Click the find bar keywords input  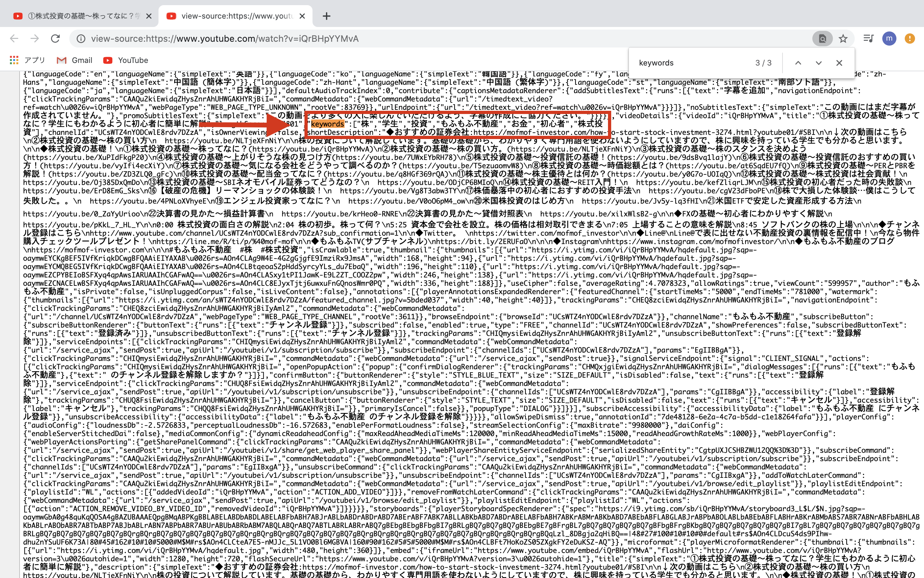coord(691,63)
